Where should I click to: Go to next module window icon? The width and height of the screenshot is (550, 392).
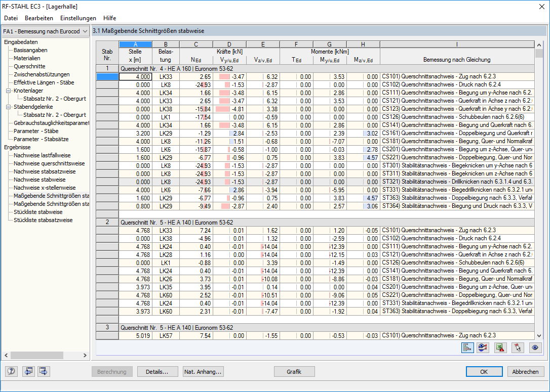44,371
